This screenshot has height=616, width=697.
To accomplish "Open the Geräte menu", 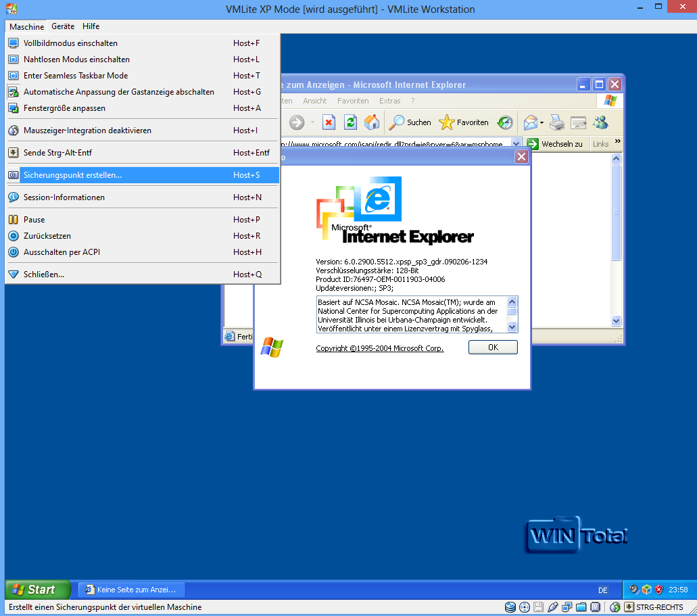I will click(63, 26).
